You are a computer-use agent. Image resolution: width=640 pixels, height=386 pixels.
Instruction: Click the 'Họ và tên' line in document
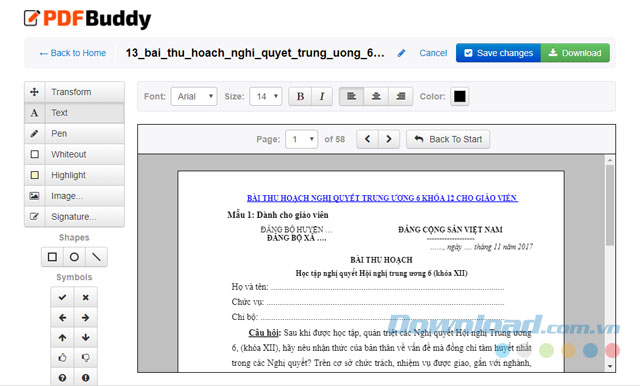(368, 287)
